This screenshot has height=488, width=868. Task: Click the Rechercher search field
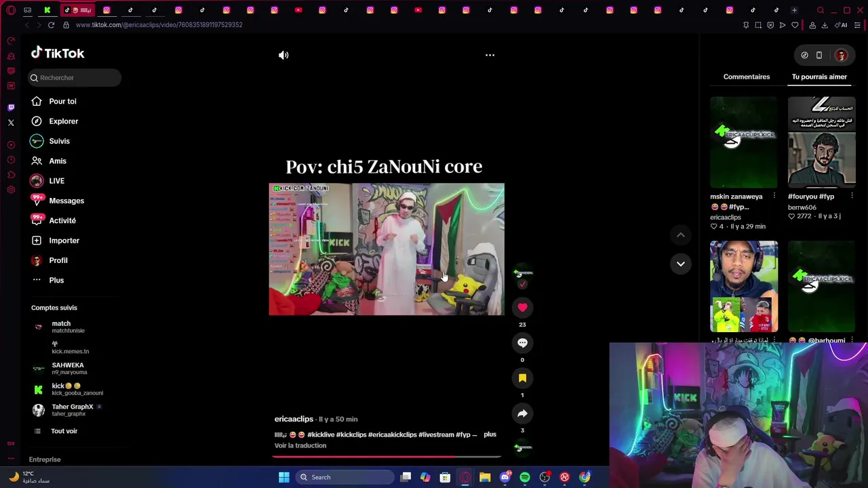(x=75, y=77)
